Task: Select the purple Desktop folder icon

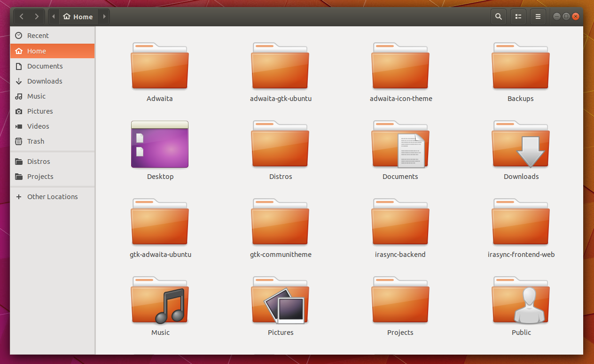Action: click(160, 144)
